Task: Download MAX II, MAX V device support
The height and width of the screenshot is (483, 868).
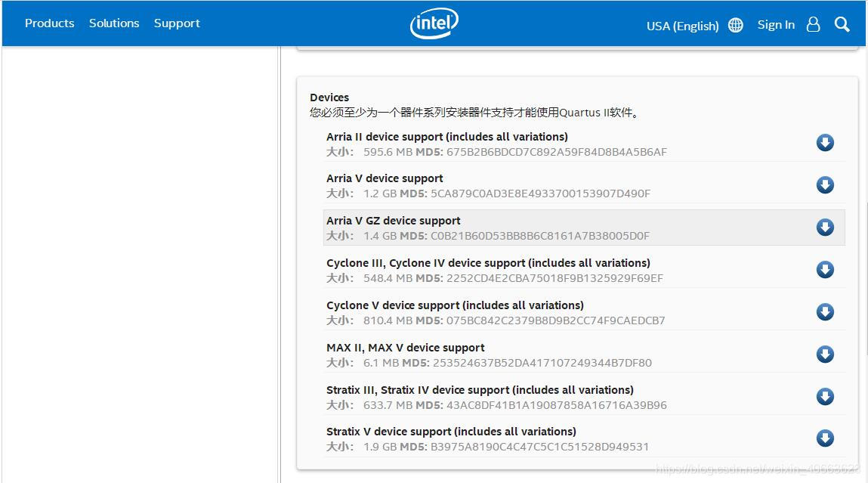Action: coord(825,354)
